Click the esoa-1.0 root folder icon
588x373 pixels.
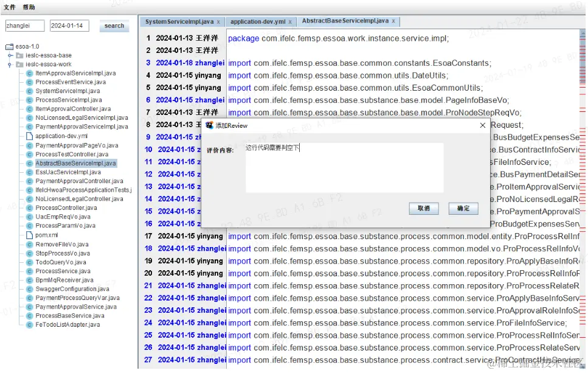click(10, 46)
